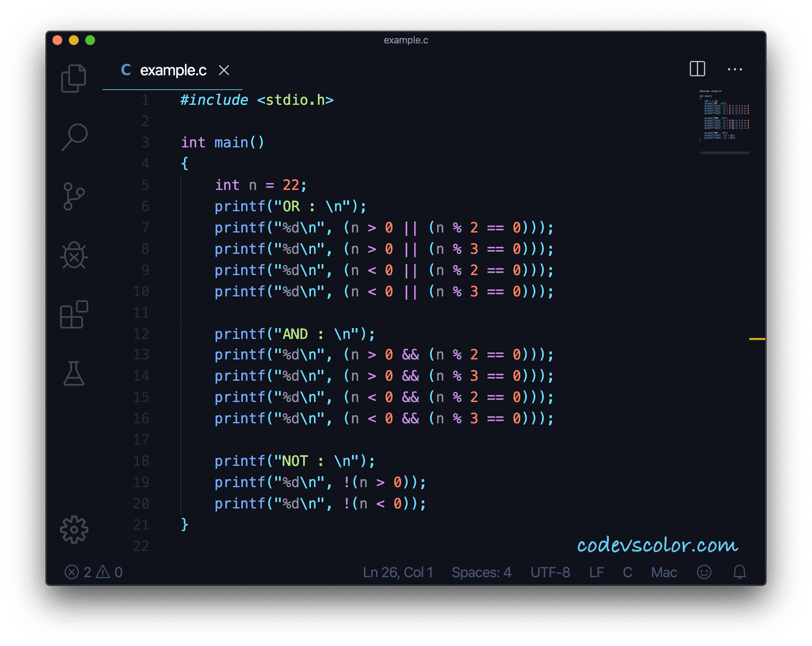
Task: Open the Testing flask icon
Action: pos(74,373)
